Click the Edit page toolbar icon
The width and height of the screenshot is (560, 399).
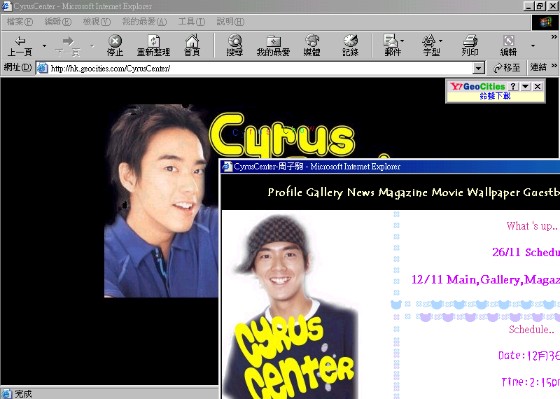[508, 46]
